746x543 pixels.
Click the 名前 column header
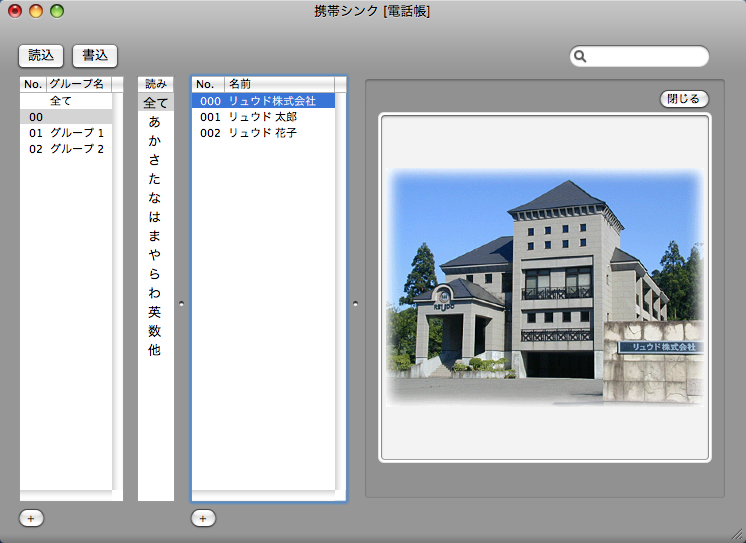280,85
